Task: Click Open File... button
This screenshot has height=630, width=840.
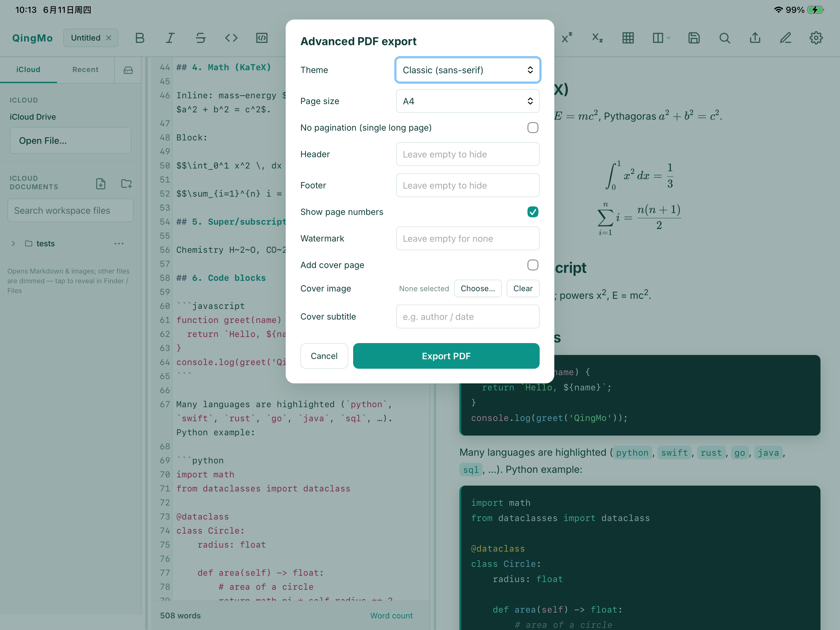Action: (70, 140)
